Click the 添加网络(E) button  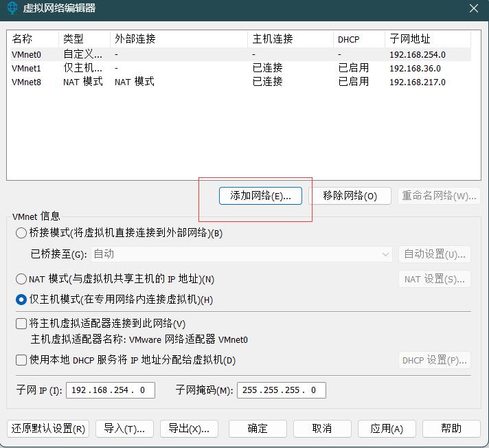click(x=260, y=196)
